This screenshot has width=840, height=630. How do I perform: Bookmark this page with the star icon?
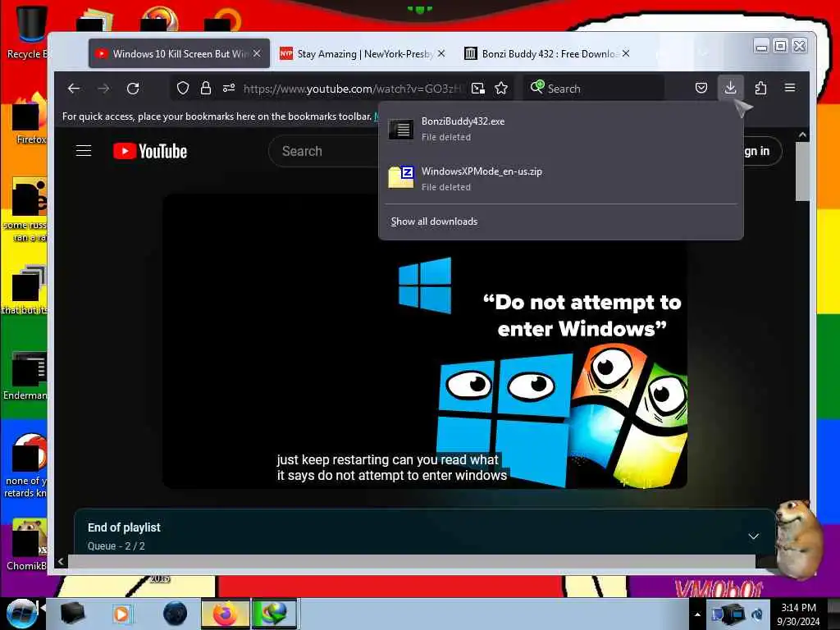501,89
